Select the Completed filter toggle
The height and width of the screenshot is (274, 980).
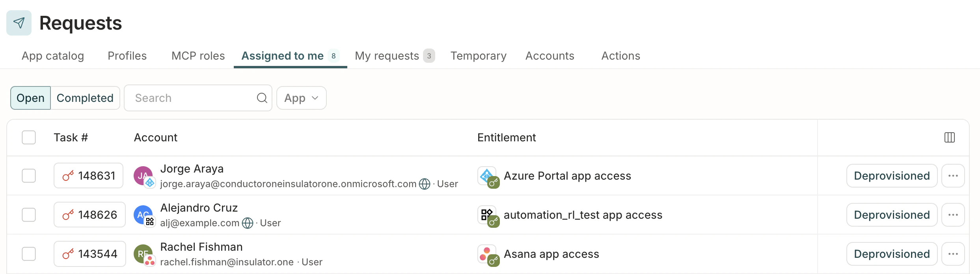pos(85,98)
